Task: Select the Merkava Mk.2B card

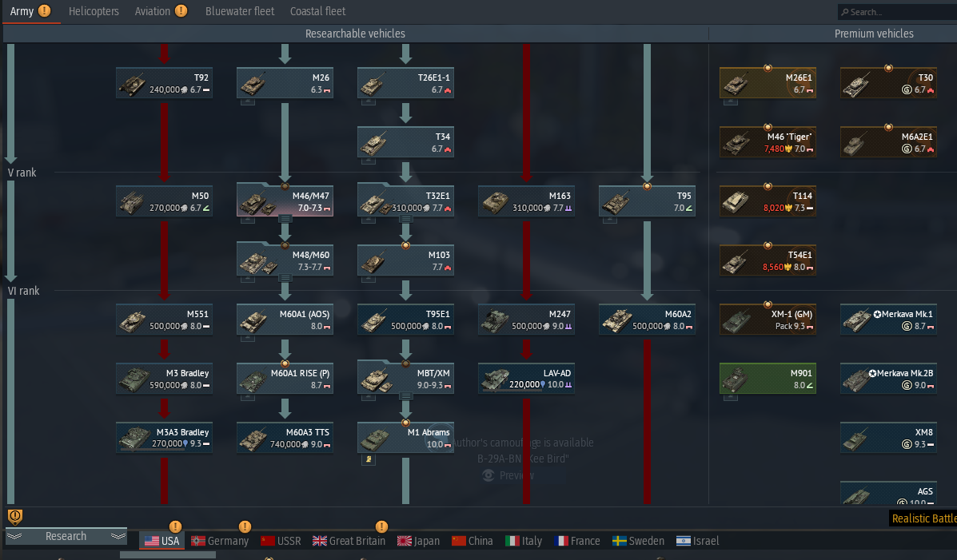Action: [888, 379]
